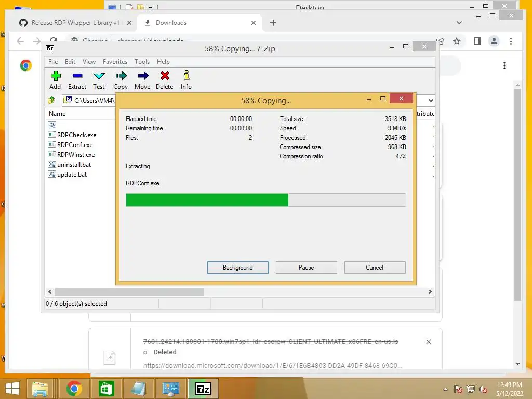This screenshot has width=532, height=399.
Task: Open Windows Start button
Action: click(12, 389)
